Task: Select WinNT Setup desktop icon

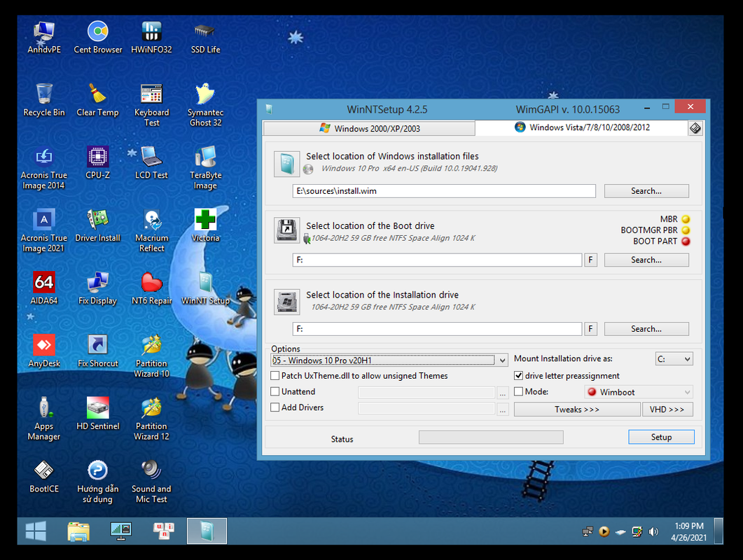Action: 205,288
